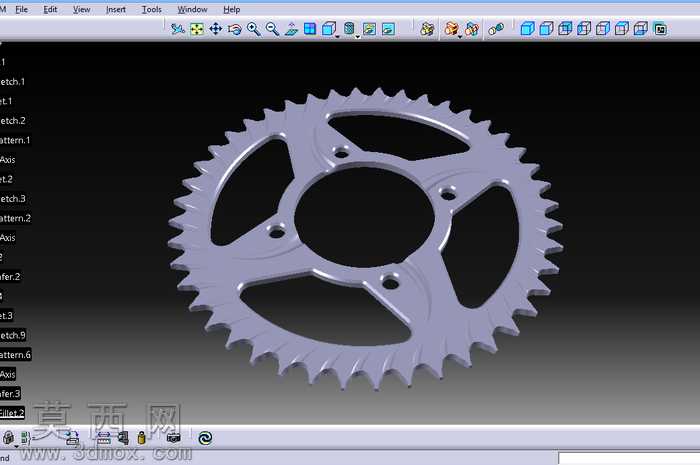Select the 'etch.2' sketch tree entry
Viewport: 700px width, 465px height.
[x=13, y=120]
